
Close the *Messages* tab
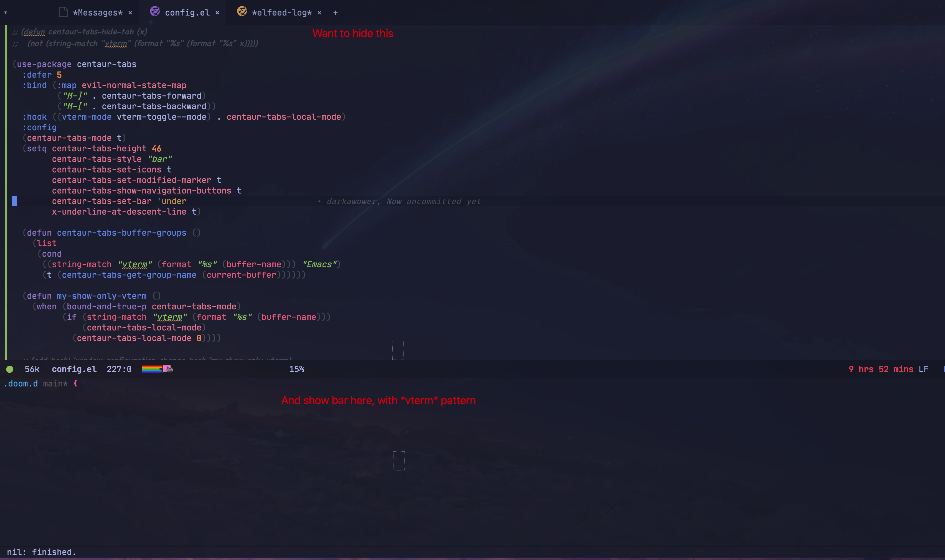(x=130, y=12)
